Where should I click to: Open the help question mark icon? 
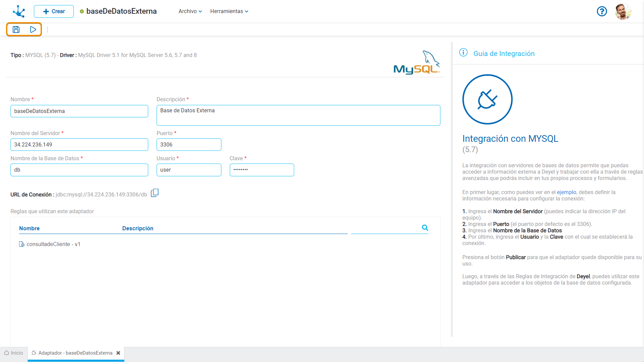[x=602, y=11]
